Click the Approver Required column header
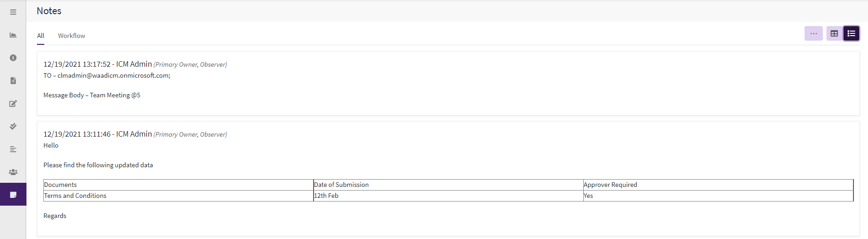The width and height of the screenshot is (868, 239). coord(610,185)
